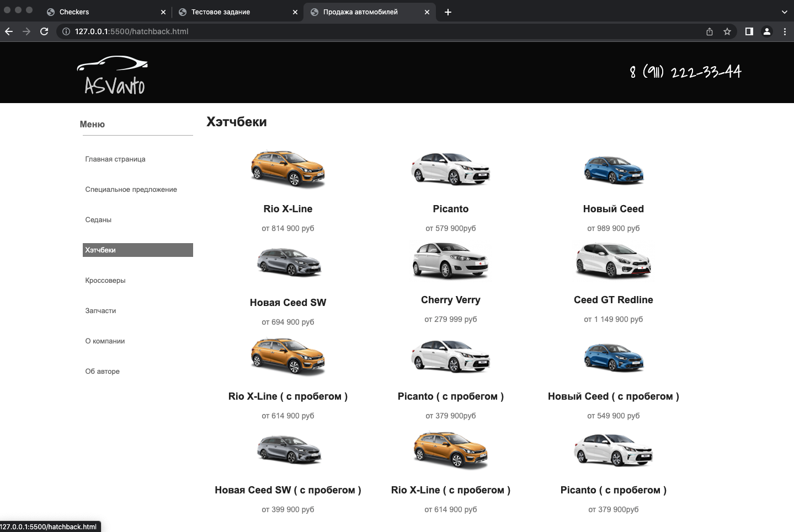Open the Специальное предложение page
This screenshot has height=532, width=794.
[131, 189]
